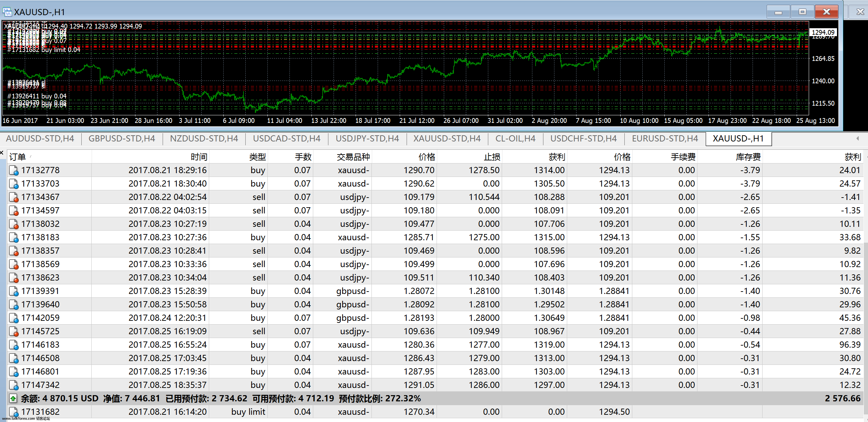Click the buy limit type cell
Image resolution: width=868 pixels, height=422 pixels.
[x=248, y=412]
